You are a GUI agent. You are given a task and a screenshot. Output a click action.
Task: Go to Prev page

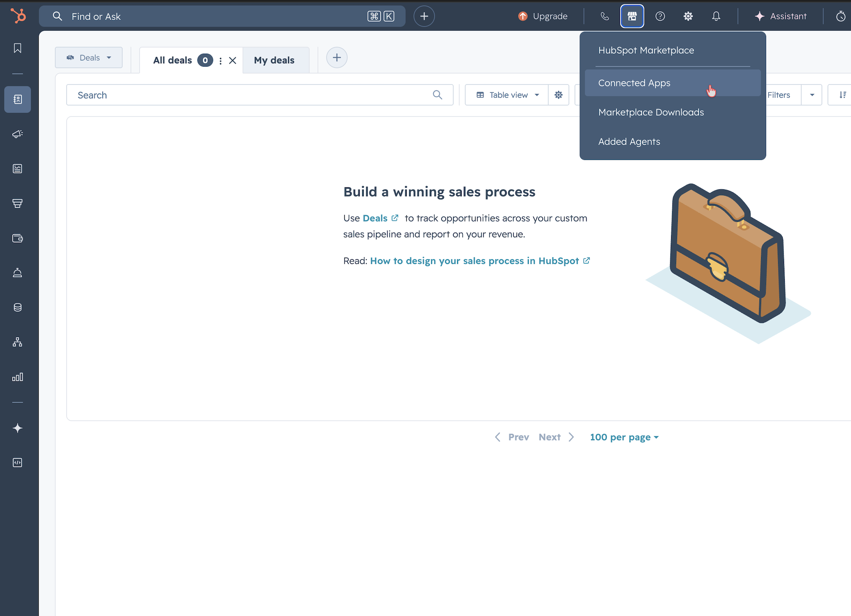coord(512,437)
